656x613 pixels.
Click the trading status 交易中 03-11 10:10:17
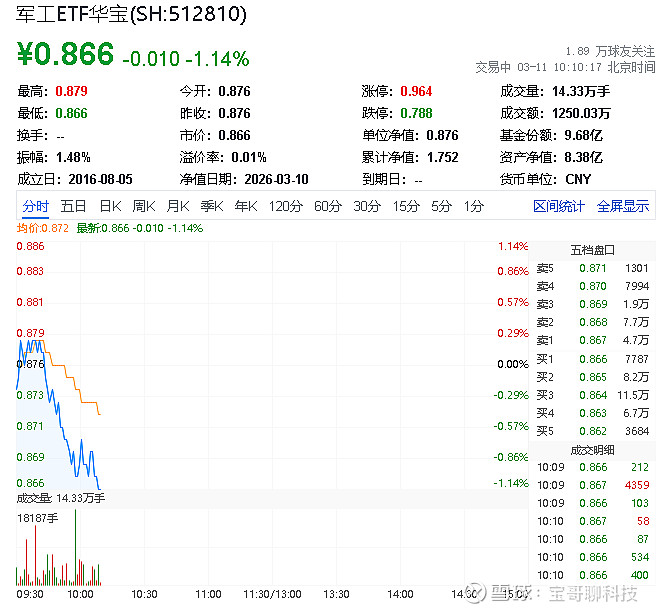[x=538, y=67]
